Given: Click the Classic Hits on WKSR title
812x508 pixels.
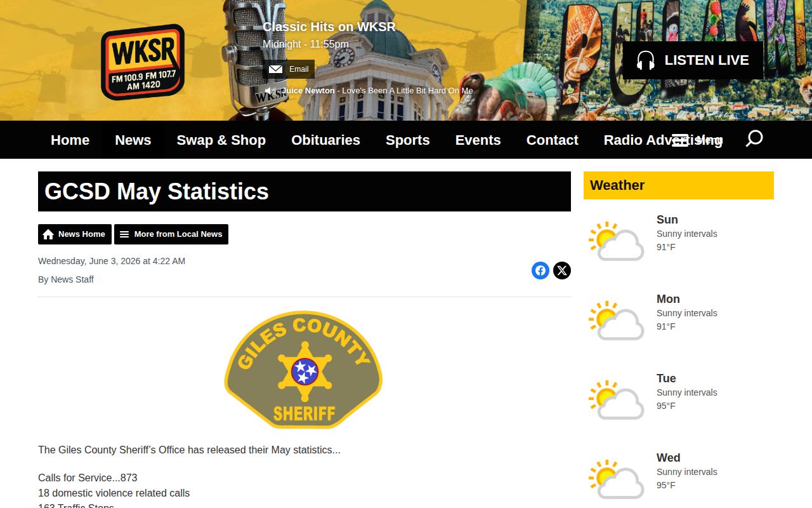Looking at the screenshot, I should (329, 27).
